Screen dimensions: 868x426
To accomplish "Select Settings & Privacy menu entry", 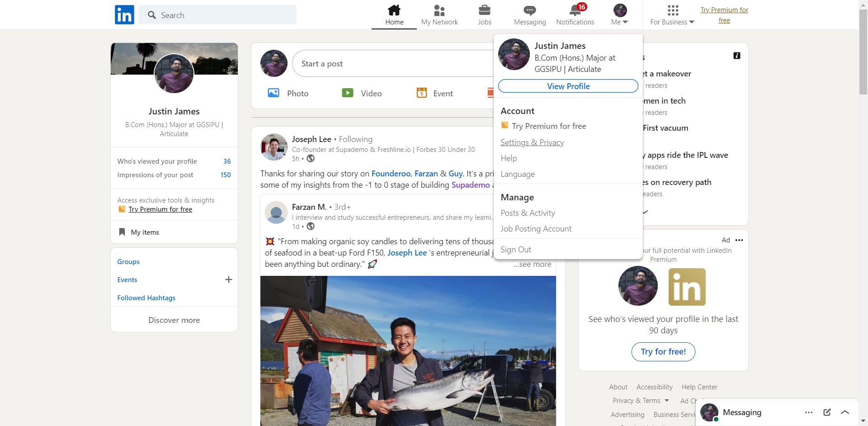I will 532,142.
